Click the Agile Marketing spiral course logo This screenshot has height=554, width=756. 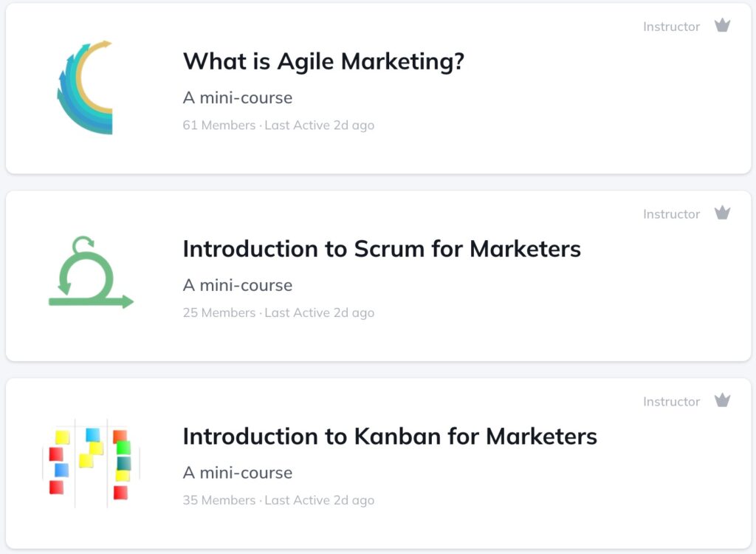click(86, 87)
